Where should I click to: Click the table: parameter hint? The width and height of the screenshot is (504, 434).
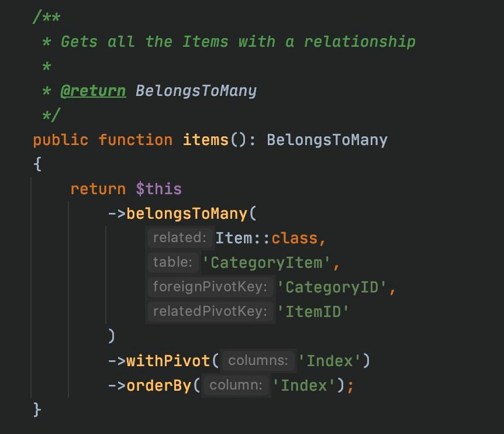point(172,262)
